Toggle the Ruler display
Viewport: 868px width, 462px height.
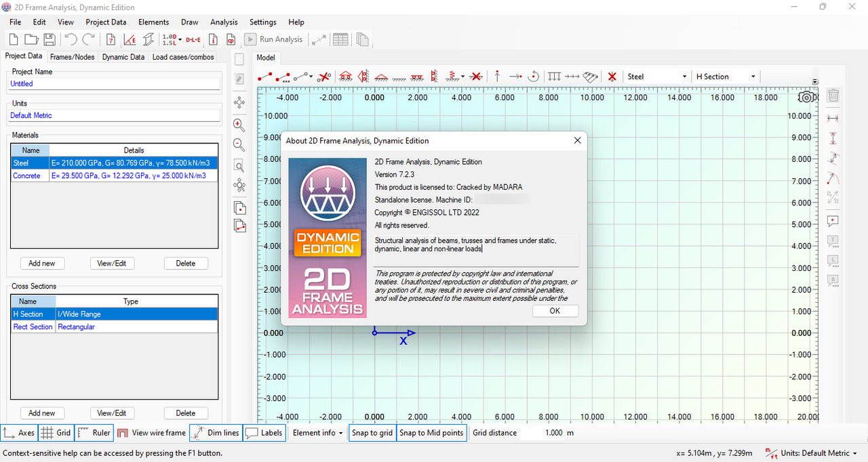pyautogui.click(x=94, y=433)
